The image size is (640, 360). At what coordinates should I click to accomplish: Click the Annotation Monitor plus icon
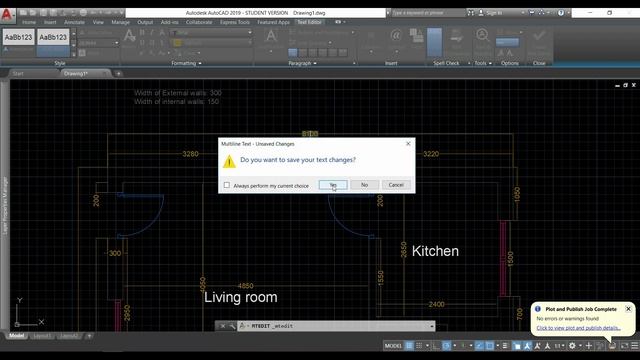[589, 346]
